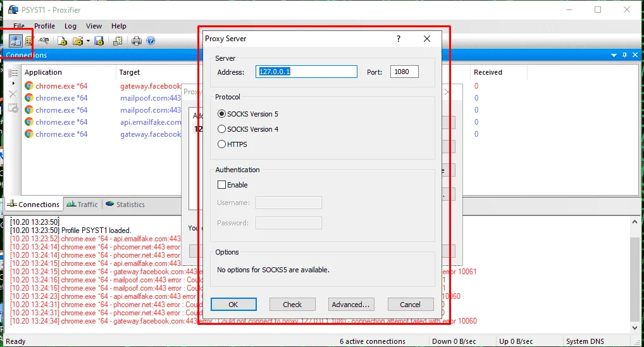Open the File menu
The image size is (644, 347).
coord(19,26)
